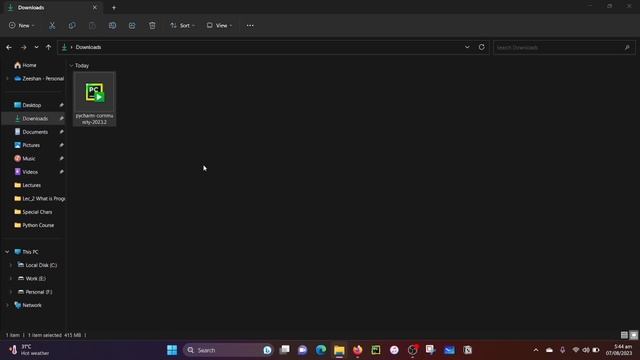Open the clock and date panel
The width and height of the screenshot is (640, 360).
(x=620, y=350)
